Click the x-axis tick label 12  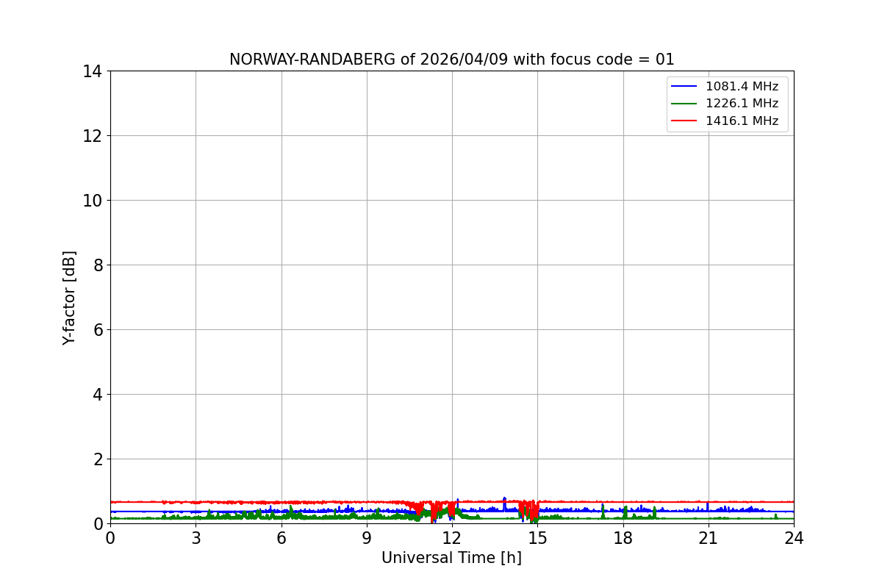pyautogui.click(x=452, y=538)
